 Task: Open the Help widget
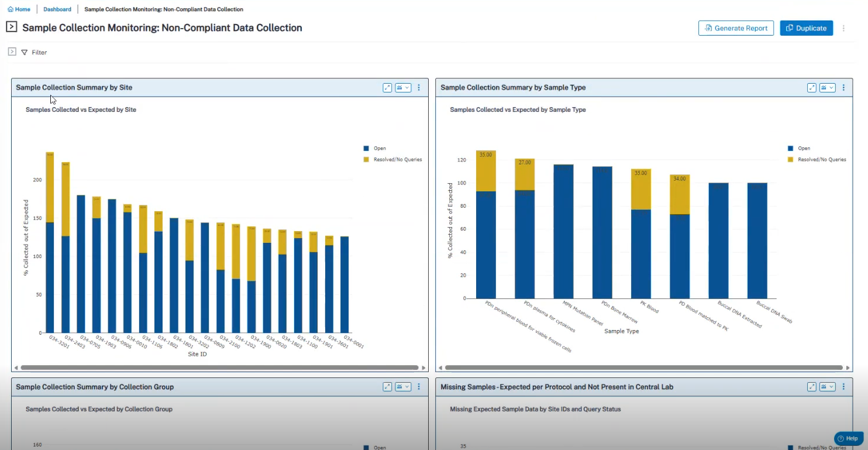point(848,438)
